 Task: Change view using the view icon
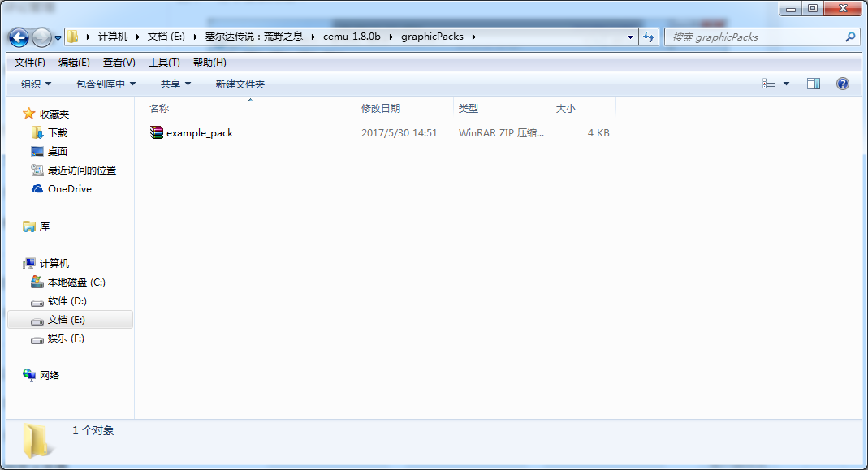coord(768,84)
